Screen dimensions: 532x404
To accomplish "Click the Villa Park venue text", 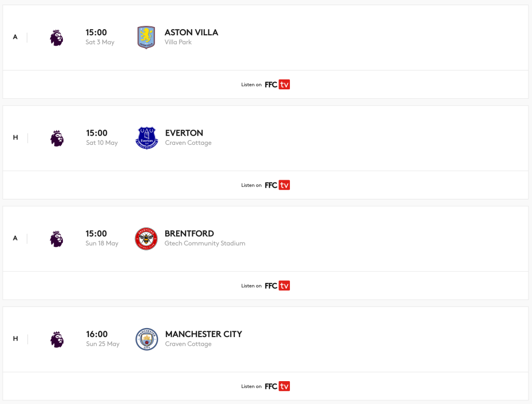I will [178, 42].
